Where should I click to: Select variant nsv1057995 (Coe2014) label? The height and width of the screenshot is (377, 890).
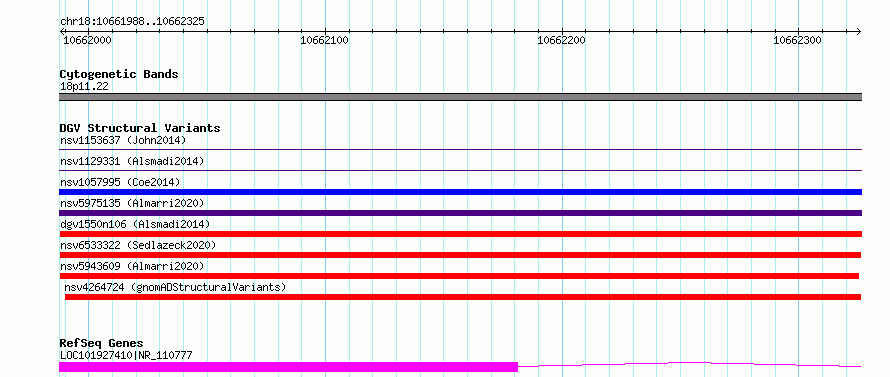120,182
